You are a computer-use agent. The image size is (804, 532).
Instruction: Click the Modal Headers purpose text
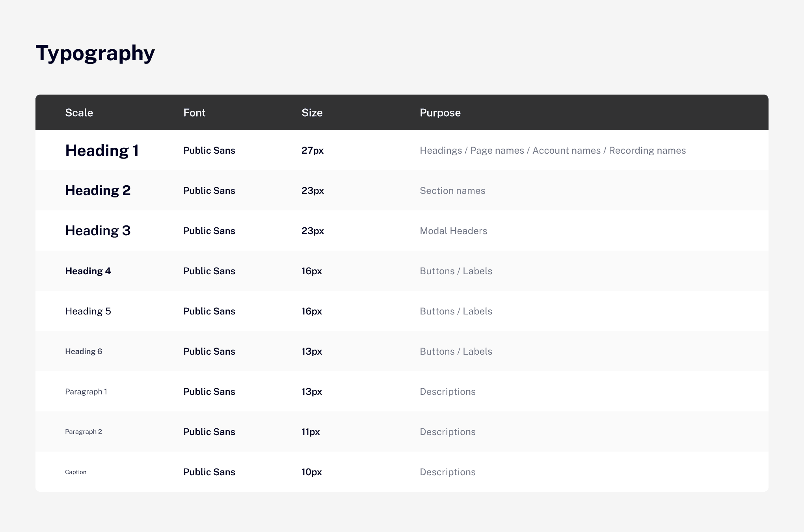tap(453, 231)
